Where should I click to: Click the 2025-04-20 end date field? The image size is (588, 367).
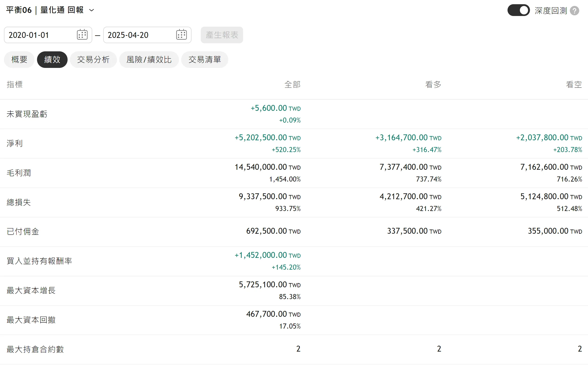pyautogui.click(x=147, y=35)
